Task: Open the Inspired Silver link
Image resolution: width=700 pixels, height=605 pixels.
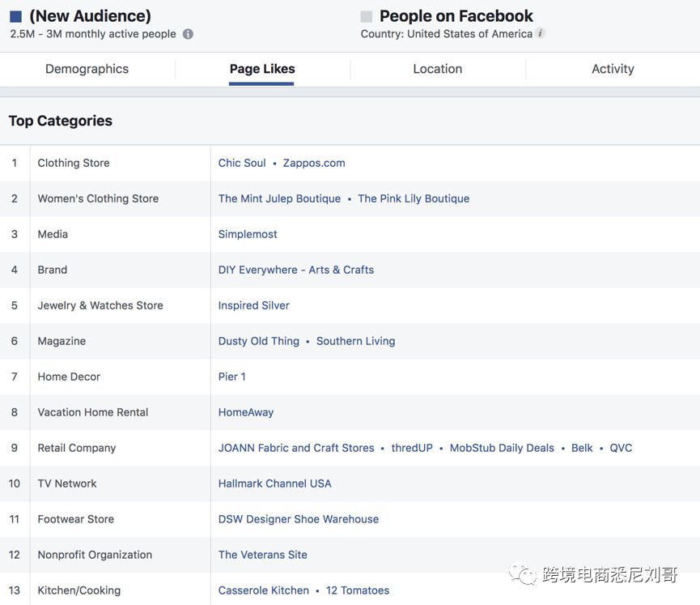Action: coord(253,305)
